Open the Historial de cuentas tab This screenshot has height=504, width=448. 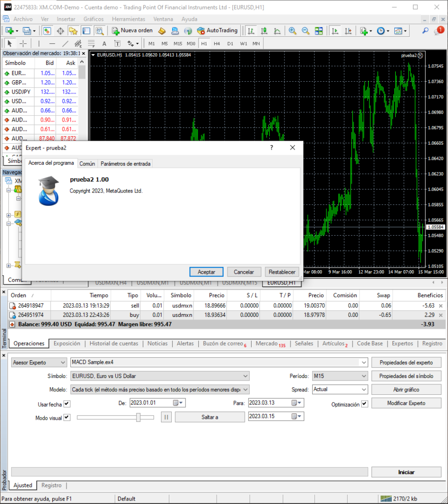point(114,344)
